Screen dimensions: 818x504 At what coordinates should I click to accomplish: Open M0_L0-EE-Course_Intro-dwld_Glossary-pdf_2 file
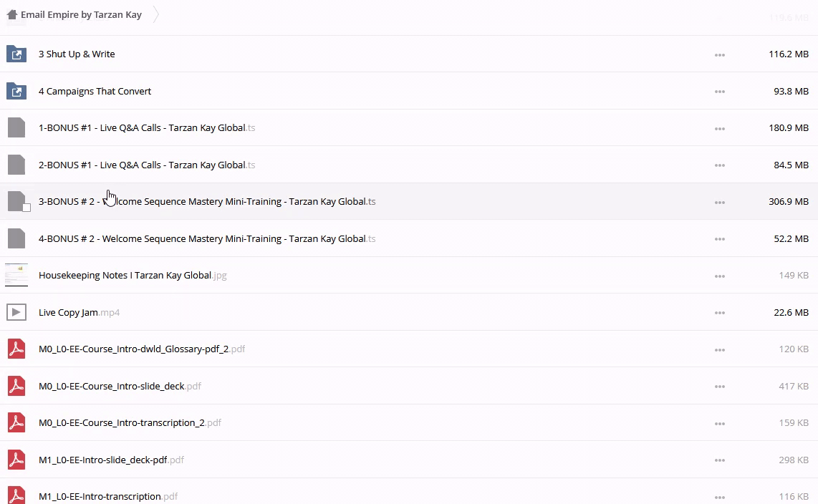(133, 349)
